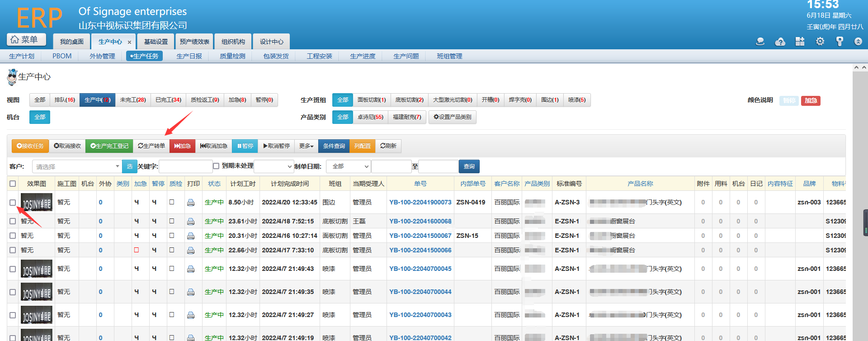Screen dimensions: 868x341
Task: Check row checkbox for YB-100-22041900073
Action: pos(13,203)
